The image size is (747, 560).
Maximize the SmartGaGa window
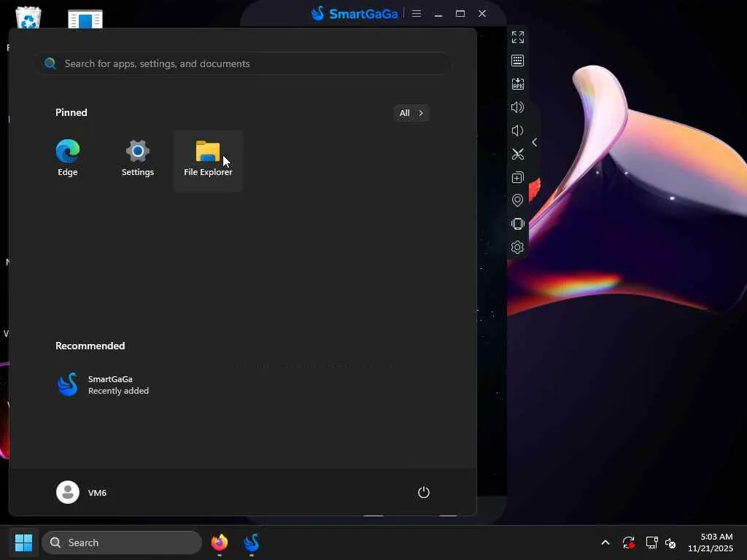[x=460, y=13]
